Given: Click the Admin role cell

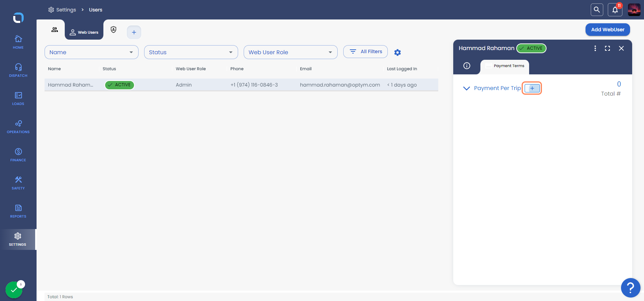Looking at the screenshot, I should 184,85.
